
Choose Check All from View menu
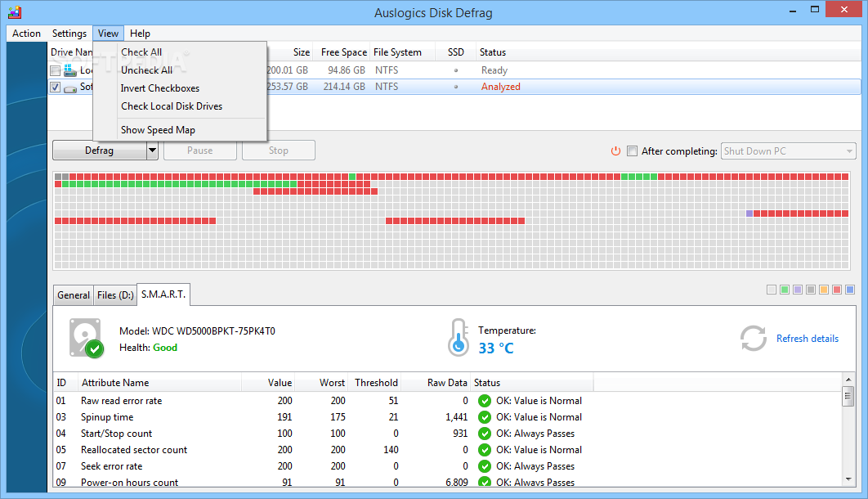point(181,52)
